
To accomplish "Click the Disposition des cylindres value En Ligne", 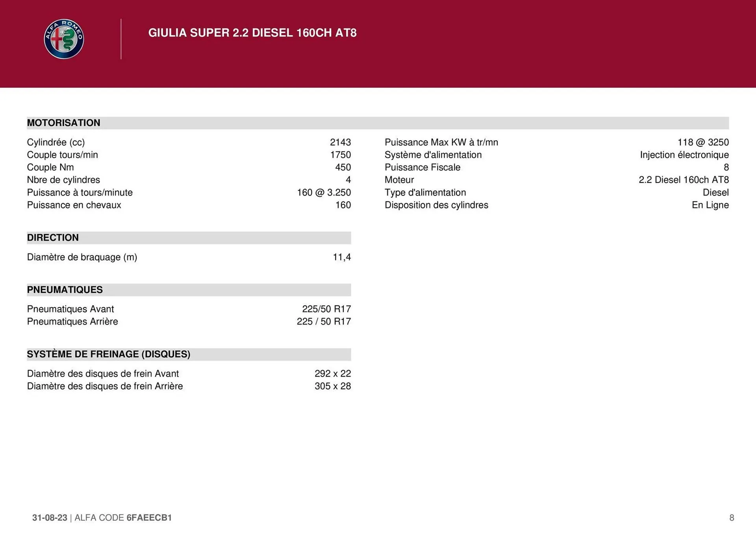I will pos(710,205).
